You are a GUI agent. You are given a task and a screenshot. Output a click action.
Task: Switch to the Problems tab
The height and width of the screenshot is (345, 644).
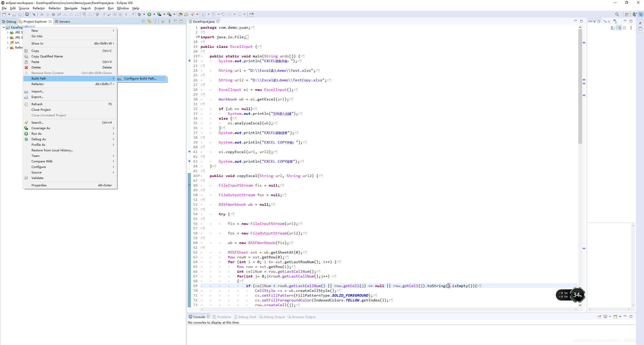(224, 317)
